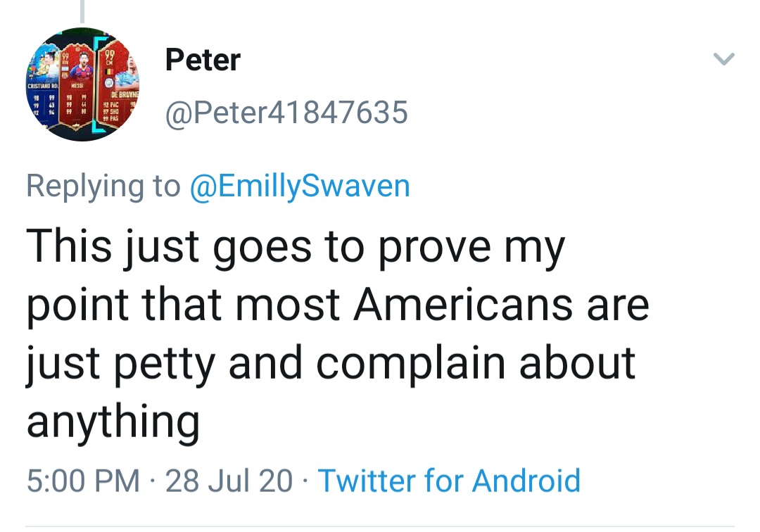Click the word complain in the tweet
Screen dimensions: 760x532
(x=410, y=365)
